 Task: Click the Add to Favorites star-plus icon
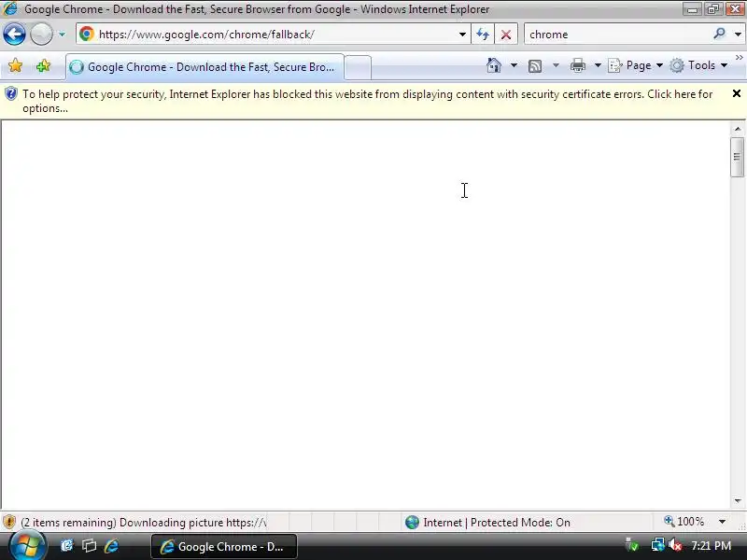pos(43,65)
